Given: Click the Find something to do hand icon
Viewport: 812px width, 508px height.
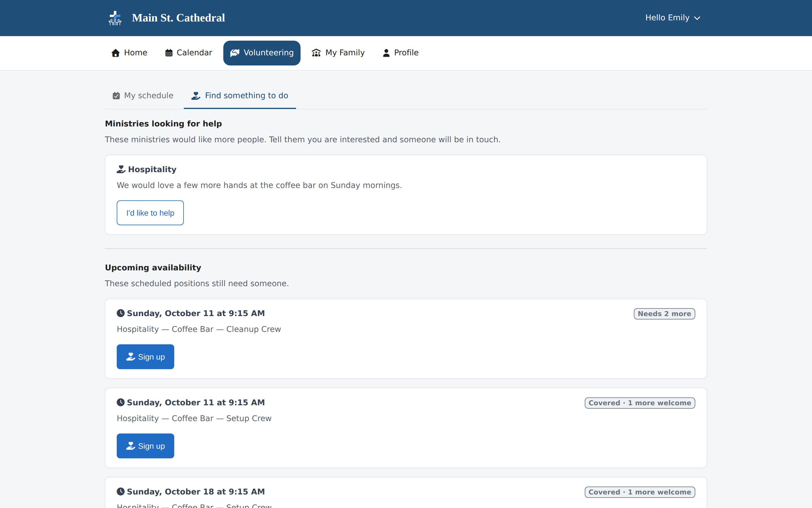Looking at the screenshot, I should click(x=196, y=96).
